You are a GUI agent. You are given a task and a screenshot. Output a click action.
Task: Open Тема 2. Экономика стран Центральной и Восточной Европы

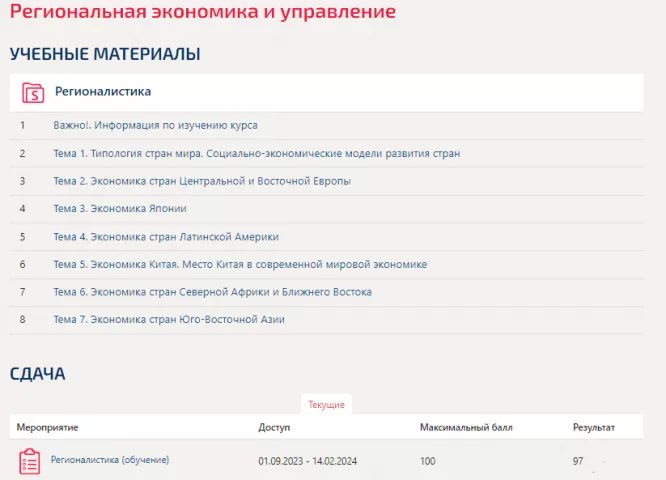click(202, 181)
